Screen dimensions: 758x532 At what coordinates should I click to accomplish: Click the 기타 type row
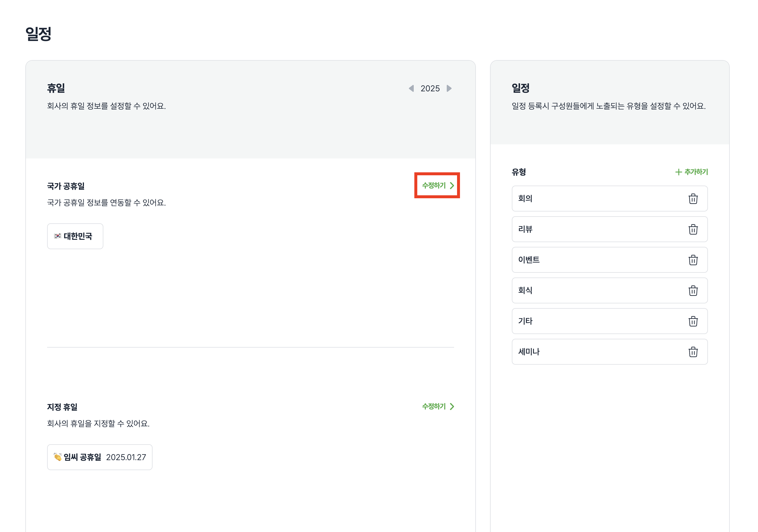pos(594,321)
